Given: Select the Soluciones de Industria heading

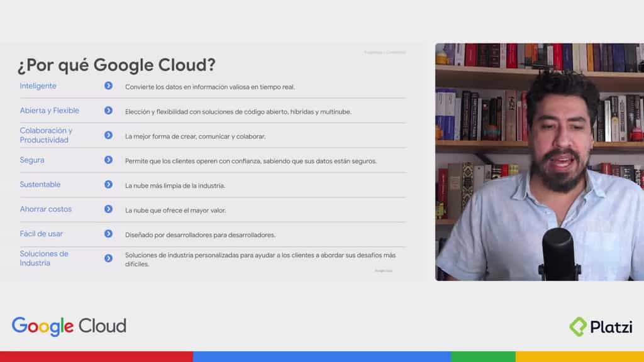Looking at the screenshot, I should [44, 258].
